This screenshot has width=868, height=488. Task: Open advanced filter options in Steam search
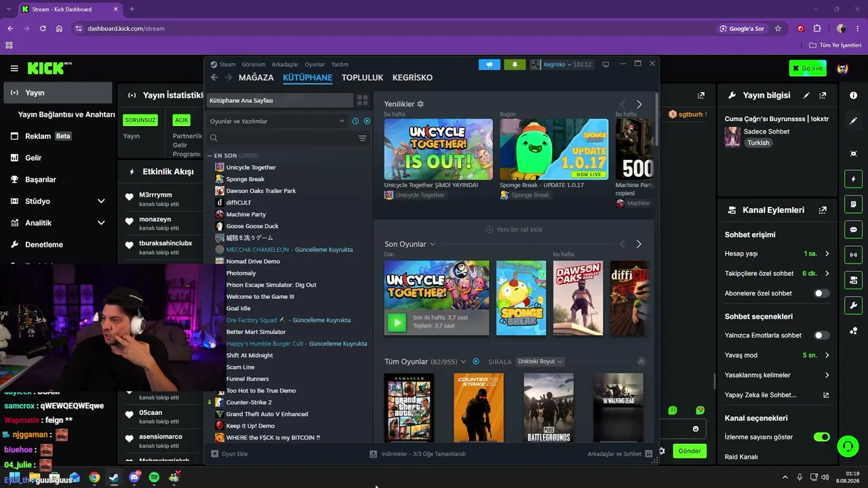pyautogui.click(x=362, y=138)
